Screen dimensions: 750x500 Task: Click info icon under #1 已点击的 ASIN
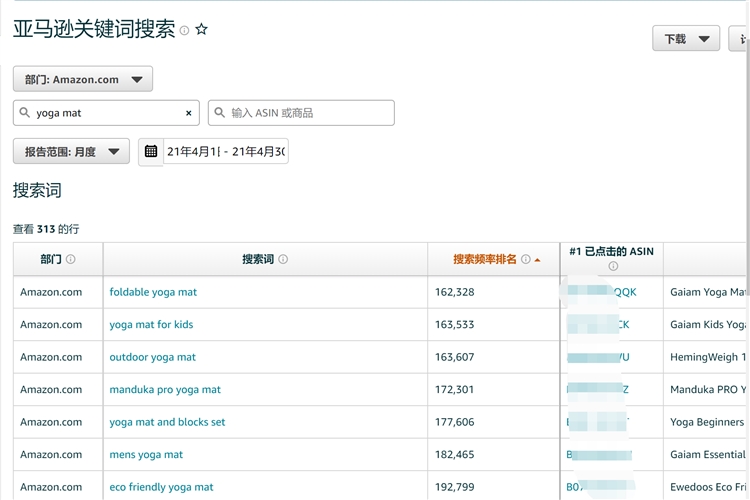pyautogui.click(x=613, y=266)
